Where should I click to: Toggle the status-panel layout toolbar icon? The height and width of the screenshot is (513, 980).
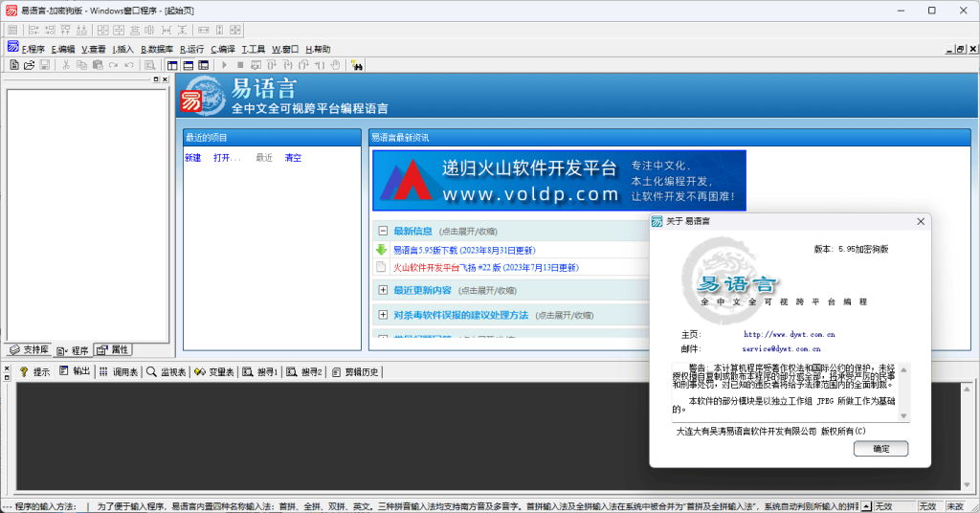coord(189,65)
